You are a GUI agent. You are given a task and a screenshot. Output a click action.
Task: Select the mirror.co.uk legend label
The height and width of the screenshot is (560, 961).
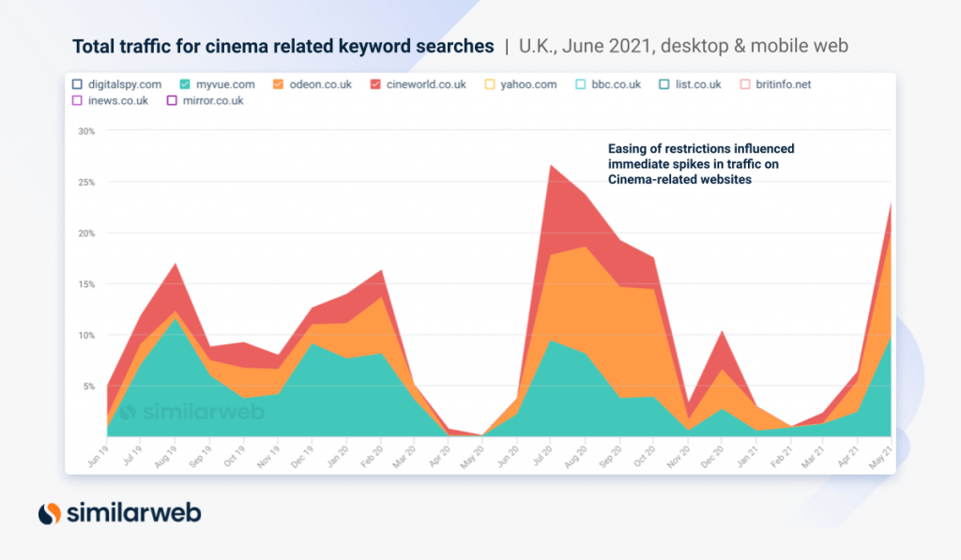click(213, 100)
